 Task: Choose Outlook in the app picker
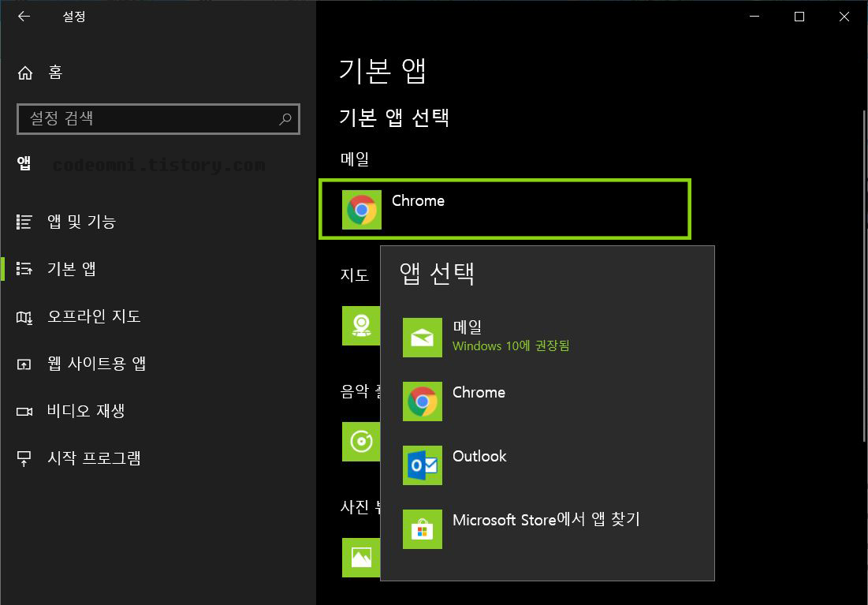547,465
